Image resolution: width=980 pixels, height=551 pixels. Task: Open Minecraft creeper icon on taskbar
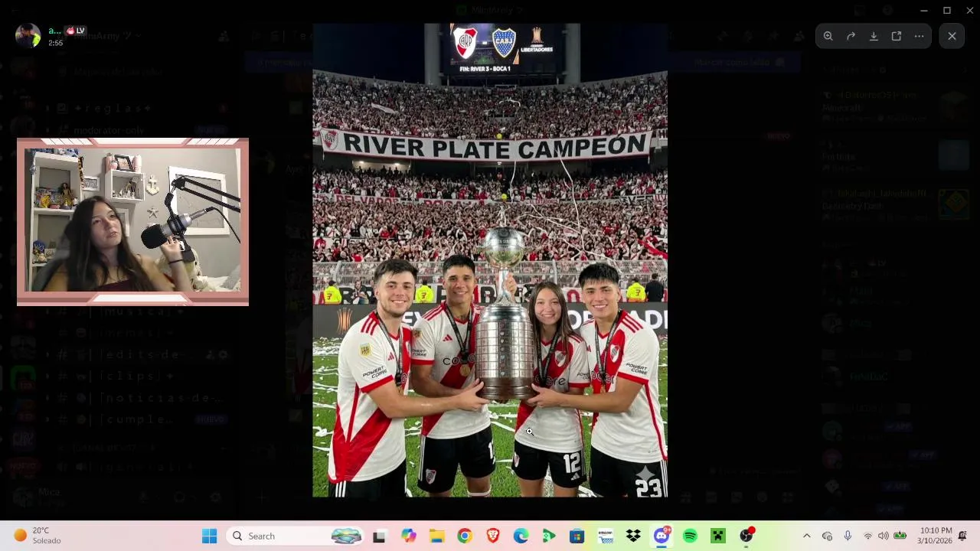[x=717, y=536]
